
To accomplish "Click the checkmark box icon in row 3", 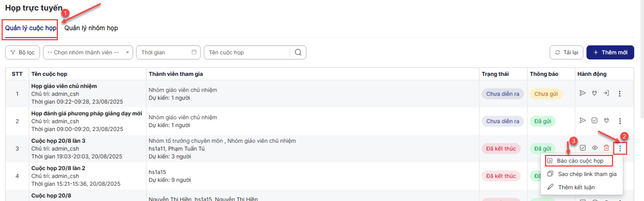I will [x=583, y=148].
